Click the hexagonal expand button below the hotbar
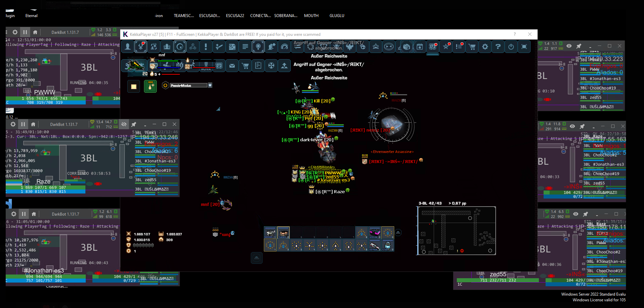 [257, 258]
